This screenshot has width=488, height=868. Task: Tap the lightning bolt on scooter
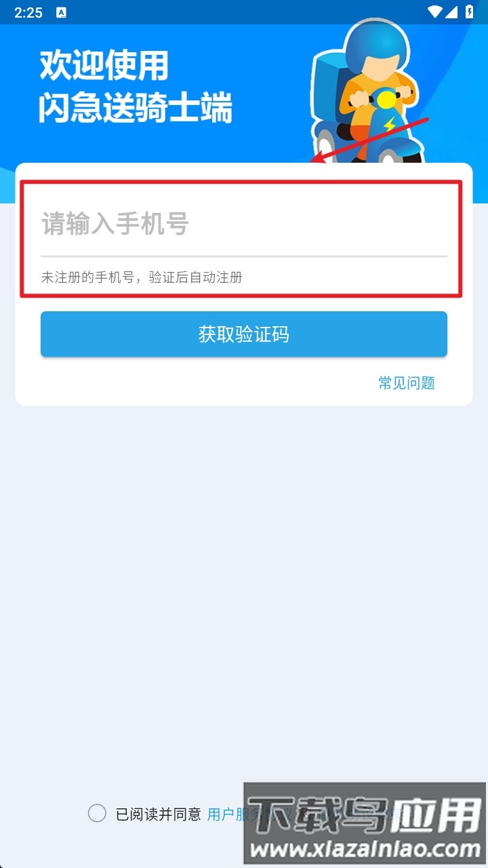(x=390, y=125)
